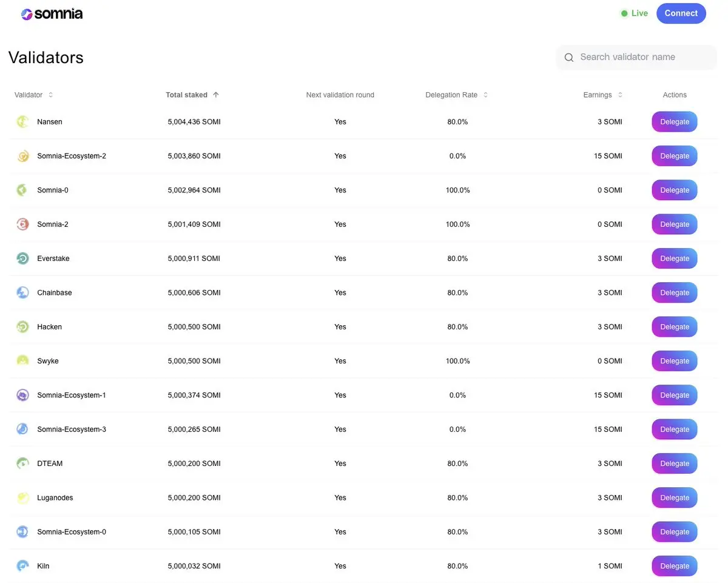
Task: Click the Somnia-Ecosystem-2 avatar icon
Action: pyautogui.click(x=22, y=156)
